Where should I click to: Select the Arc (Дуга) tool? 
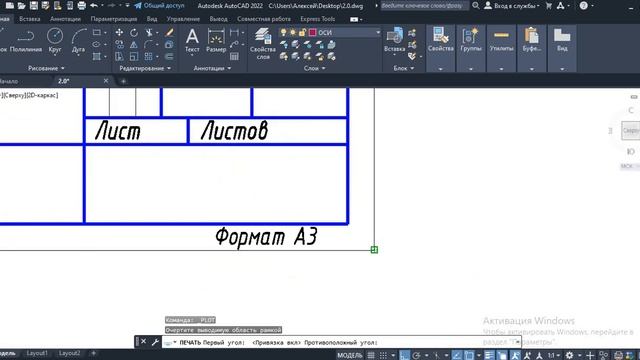pos(78,41)
